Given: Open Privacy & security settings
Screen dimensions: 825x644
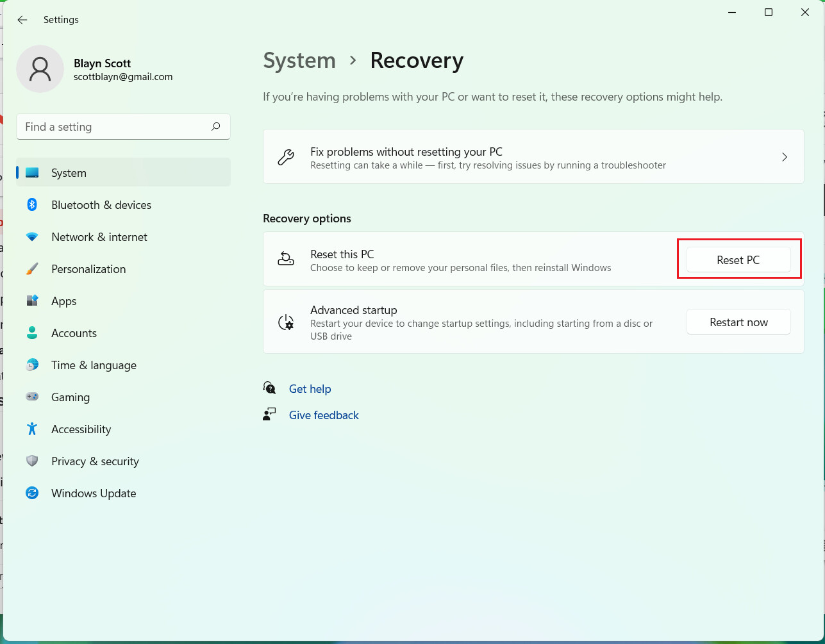Looking at the screenshot, I should pos(123,461).
